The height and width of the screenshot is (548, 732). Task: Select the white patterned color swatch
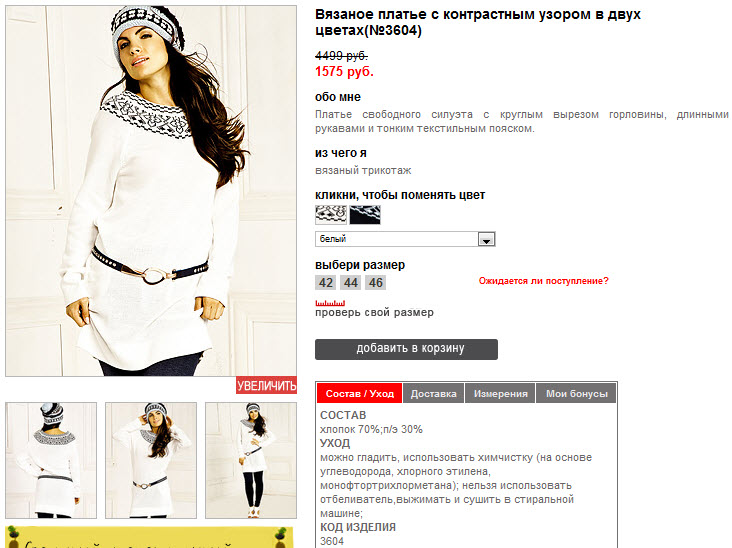331,215
